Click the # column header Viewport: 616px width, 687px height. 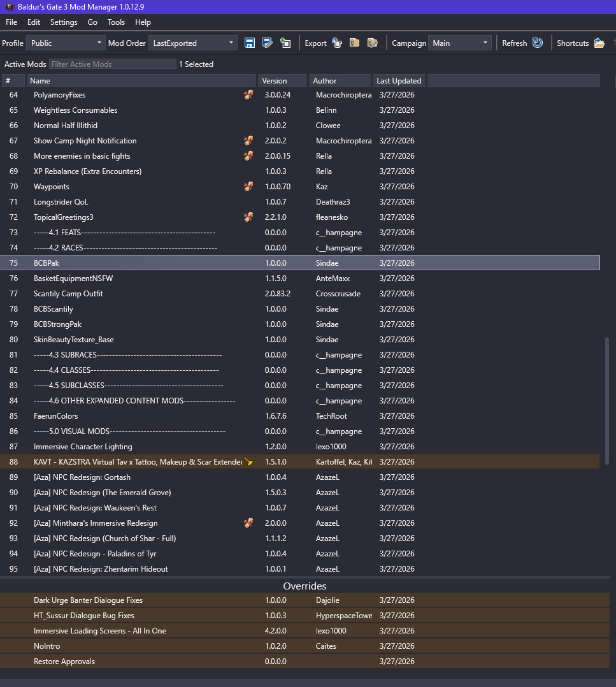(x=13, y=80)
